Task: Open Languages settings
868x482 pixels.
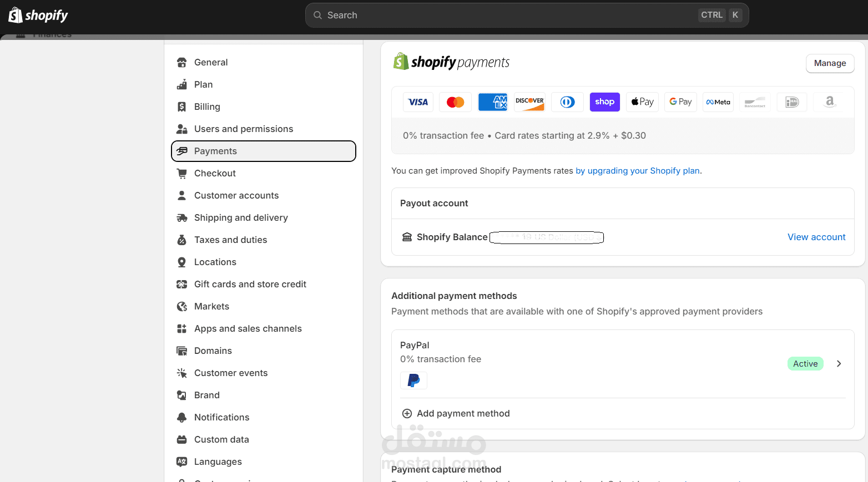Action: tap(264, 461)
